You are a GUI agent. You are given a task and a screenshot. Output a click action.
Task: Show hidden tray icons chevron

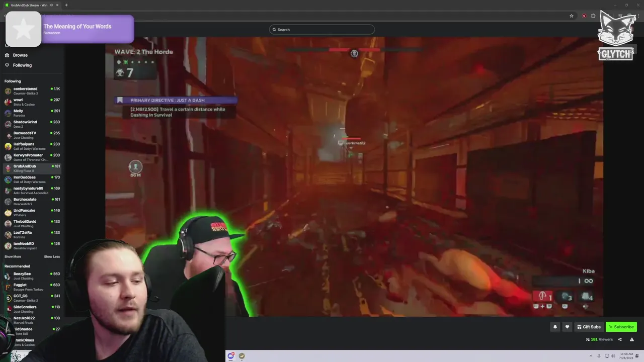click(x=591, y=356)
